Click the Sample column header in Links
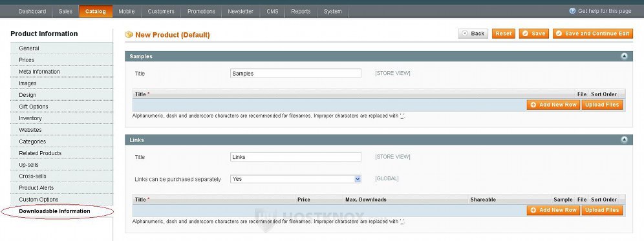This screenshot has width=644, height=241. click(x=563, y=200)
